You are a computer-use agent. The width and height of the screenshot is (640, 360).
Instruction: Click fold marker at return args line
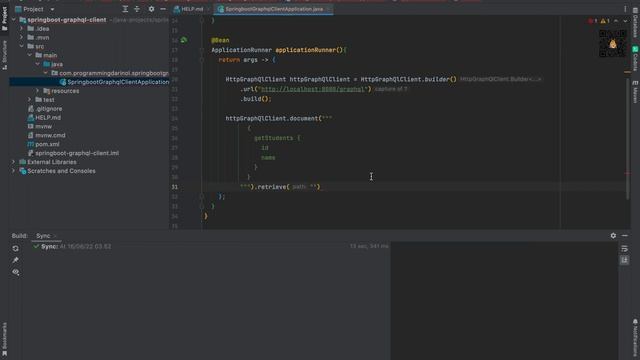[x=202, y=60]
